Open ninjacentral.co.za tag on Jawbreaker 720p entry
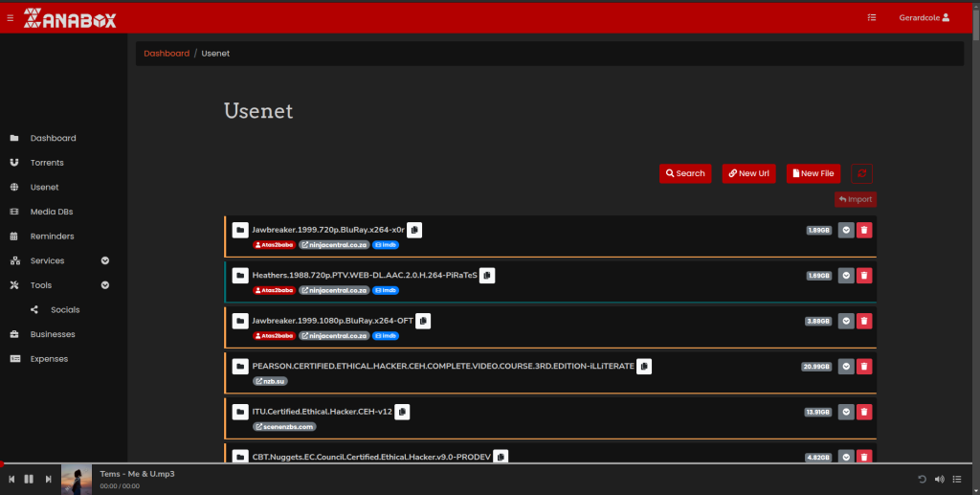This screenshot has height=495, width=980. point(334,245)
